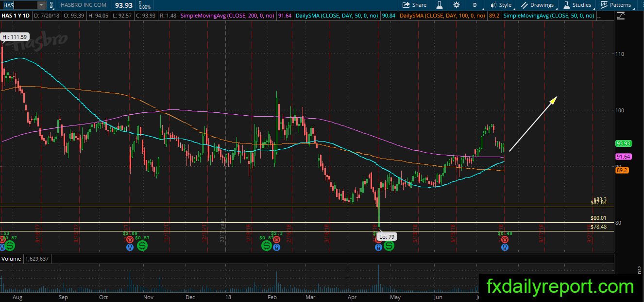Click the $83.3 price level label
Viewport: 644px width, 302px height.
pos(600,199)
